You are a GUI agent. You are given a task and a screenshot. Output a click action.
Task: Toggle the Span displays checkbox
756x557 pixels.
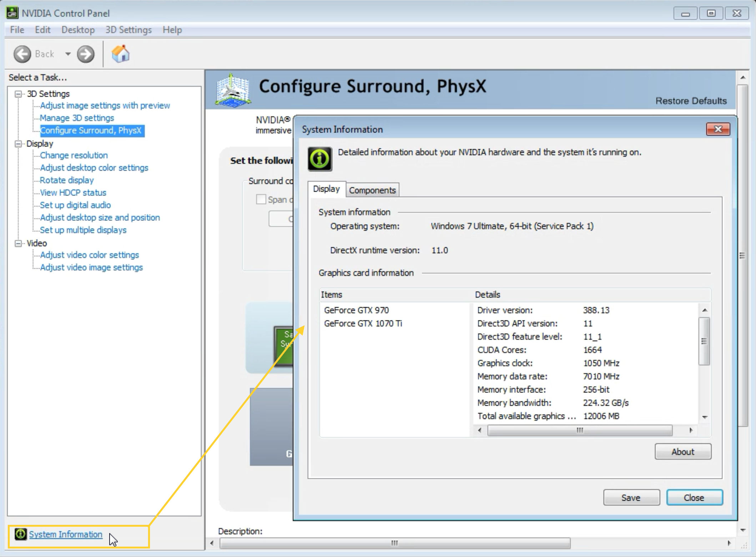coord(261,199)
